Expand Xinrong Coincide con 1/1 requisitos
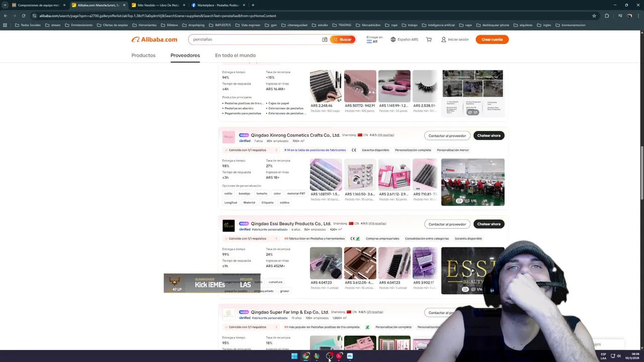The height and width of the screenshot is (362, 644). tap(251, 150)
